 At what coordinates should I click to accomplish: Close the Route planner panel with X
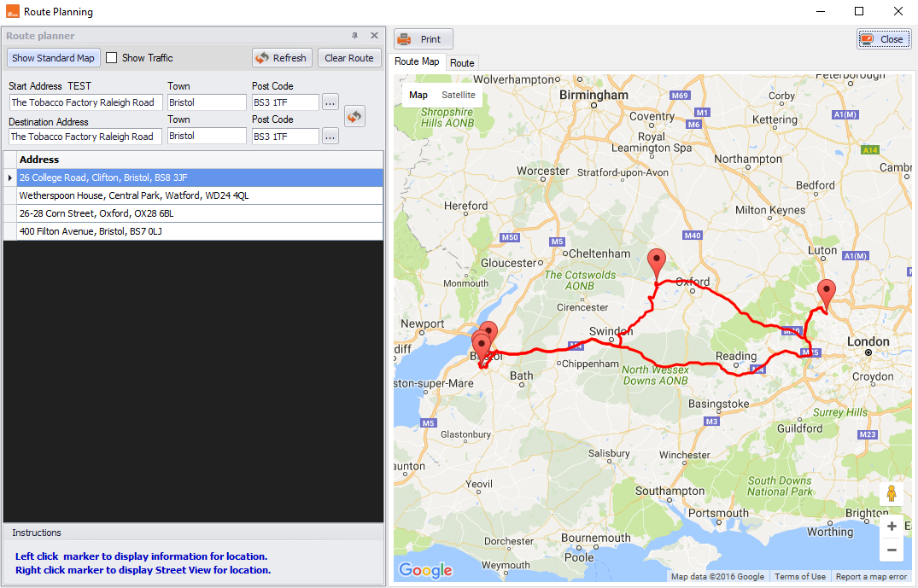pos(374,36)
